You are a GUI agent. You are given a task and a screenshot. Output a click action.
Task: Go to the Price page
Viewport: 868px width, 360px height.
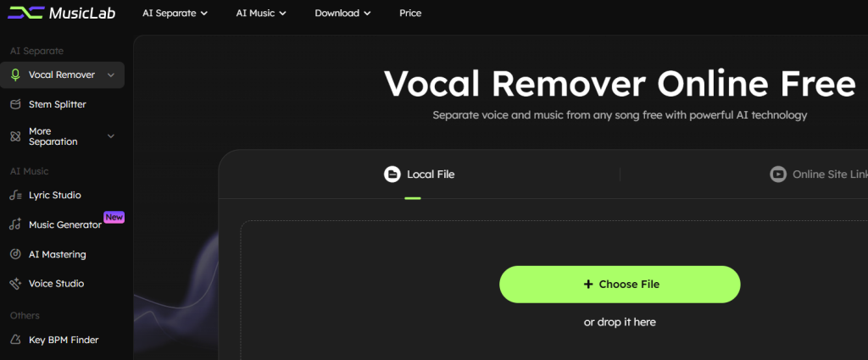click(410, 14)
